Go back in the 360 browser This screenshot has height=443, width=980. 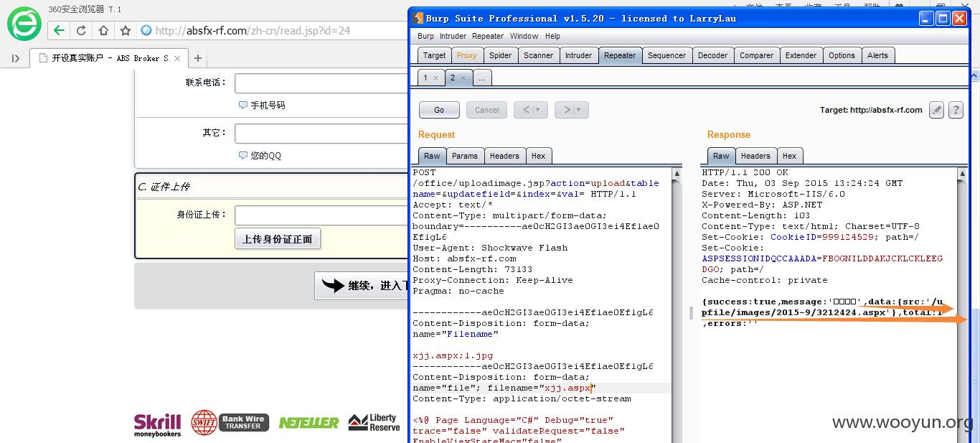coord(59,30)
